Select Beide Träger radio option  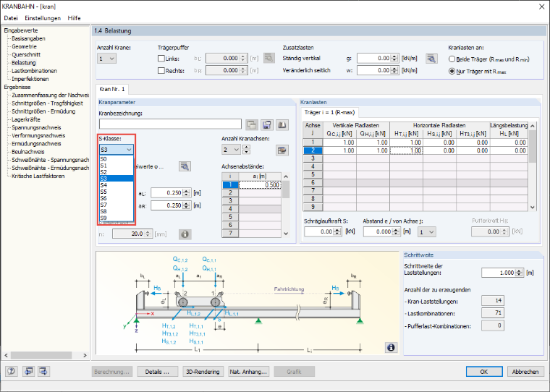[452, 59]
